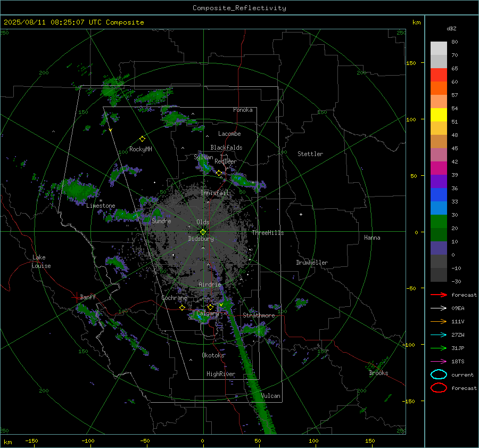Click the white 09EA arrow in the legend
The height and width of the screenshot is (448, 479).
pyautogui.click(x=439, y=308)
